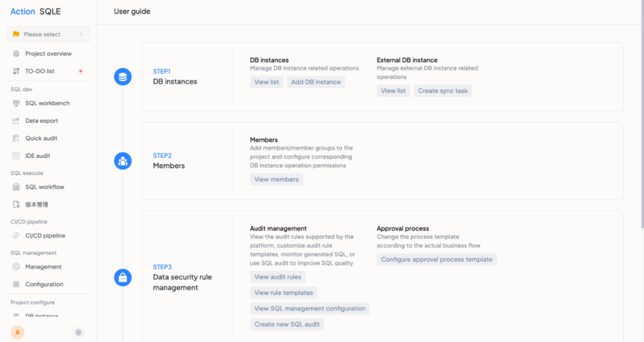Open the user avatar 'A' menu
This screenshot has height=342, width=644.
(x=17, y=332)
